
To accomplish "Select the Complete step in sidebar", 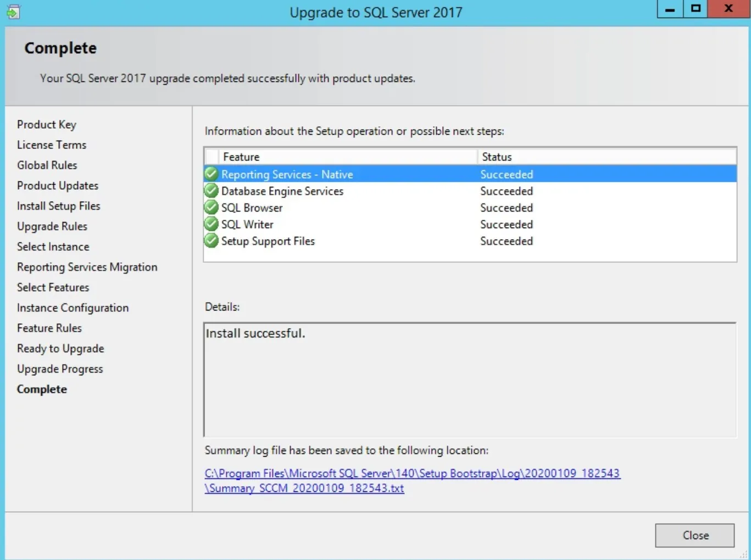I will pyautogui.click(x=42, y=389).
